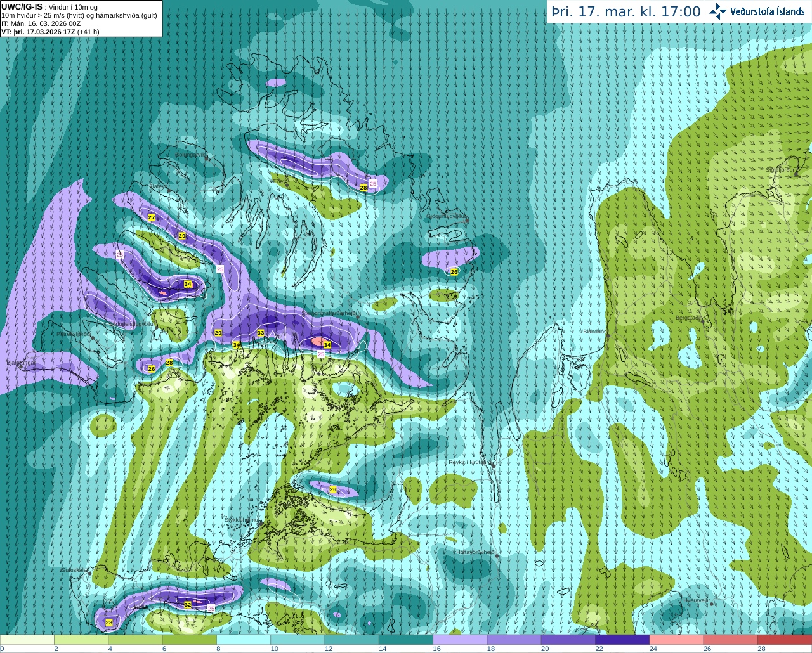Click the yellow "26" gust marker below Gjögurflugvöllur
This screenshot has height=653, width=812.
coord(454,272)
